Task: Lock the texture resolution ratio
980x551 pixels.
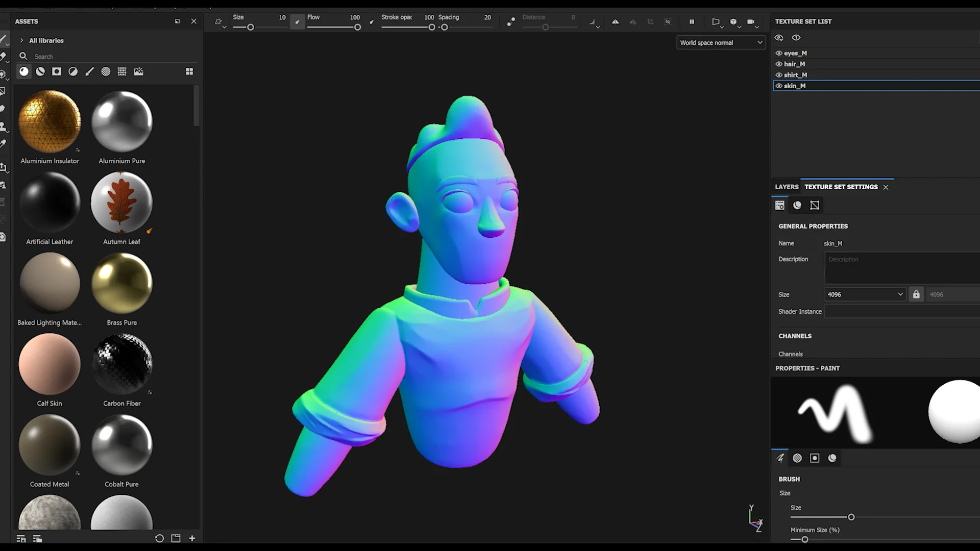Action: (x=916, y=294)
